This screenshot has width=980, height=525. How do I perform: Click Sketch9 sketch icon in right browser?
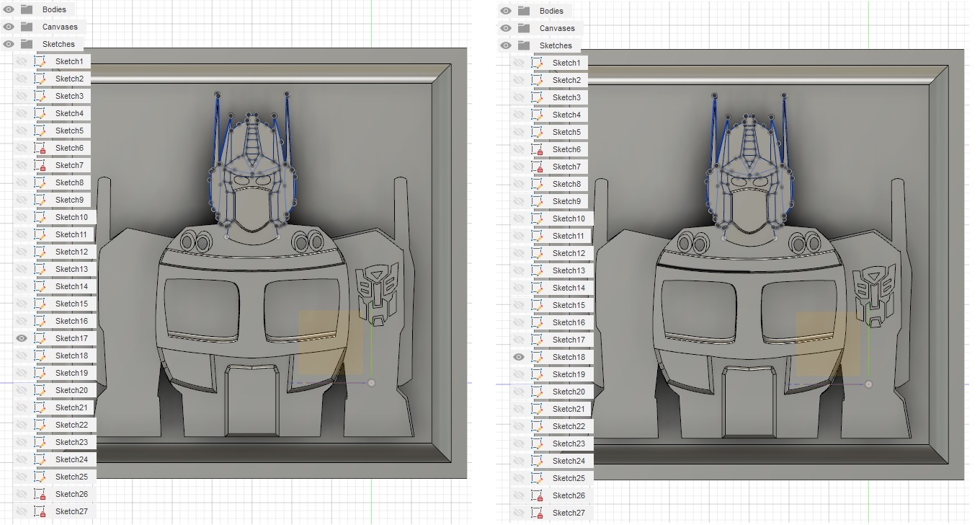538,201
